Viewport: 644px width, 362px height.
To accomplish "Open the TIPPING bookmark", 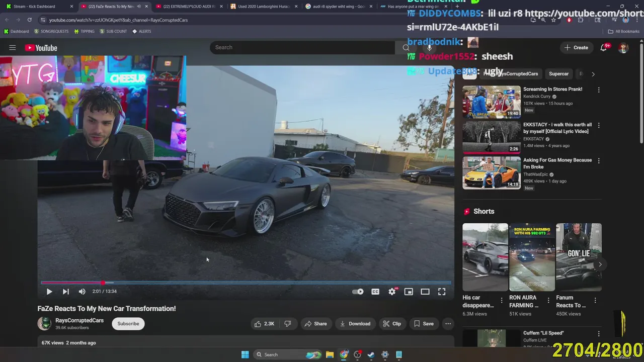I will pos(84,31).
